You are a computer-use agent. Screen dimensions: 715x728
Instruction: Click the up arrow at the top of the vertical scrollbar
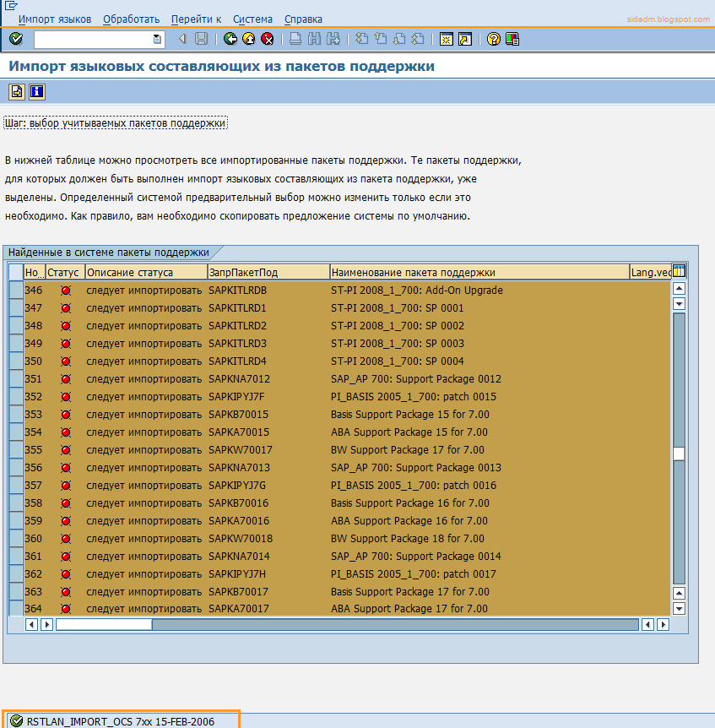(x=679, y=288)
